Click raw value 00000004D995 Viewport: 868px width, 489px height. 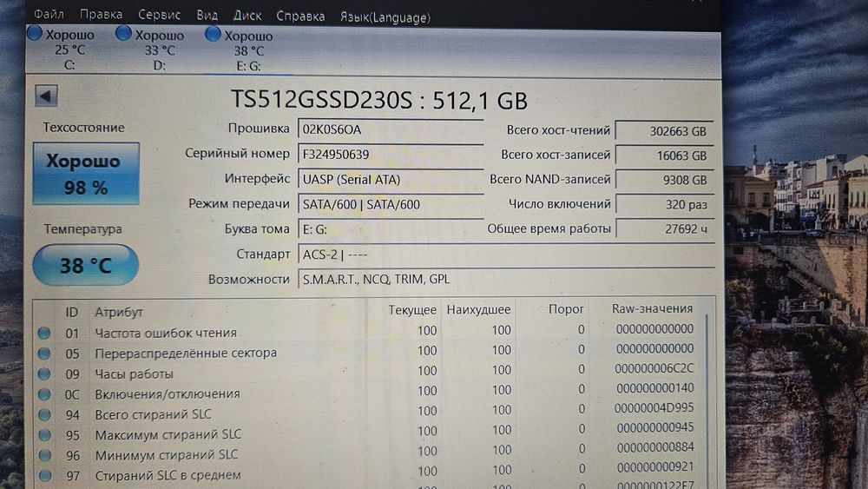tap(654, 407)
